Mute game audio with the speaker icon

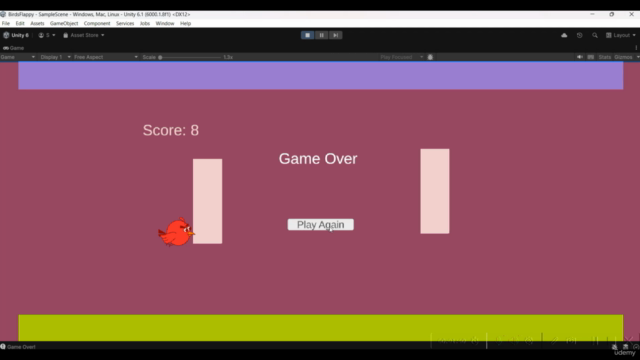580,57
